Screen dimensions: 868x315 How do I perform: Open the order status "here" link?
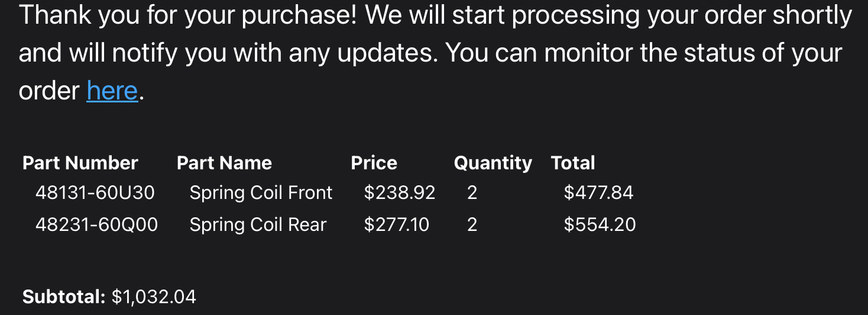click(112, 91)
